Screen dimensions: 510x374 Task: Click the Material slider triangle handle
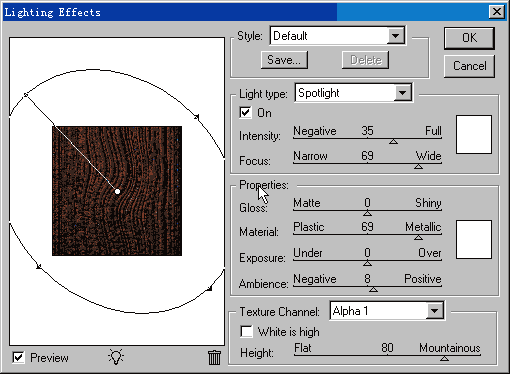tap(418, 238)
